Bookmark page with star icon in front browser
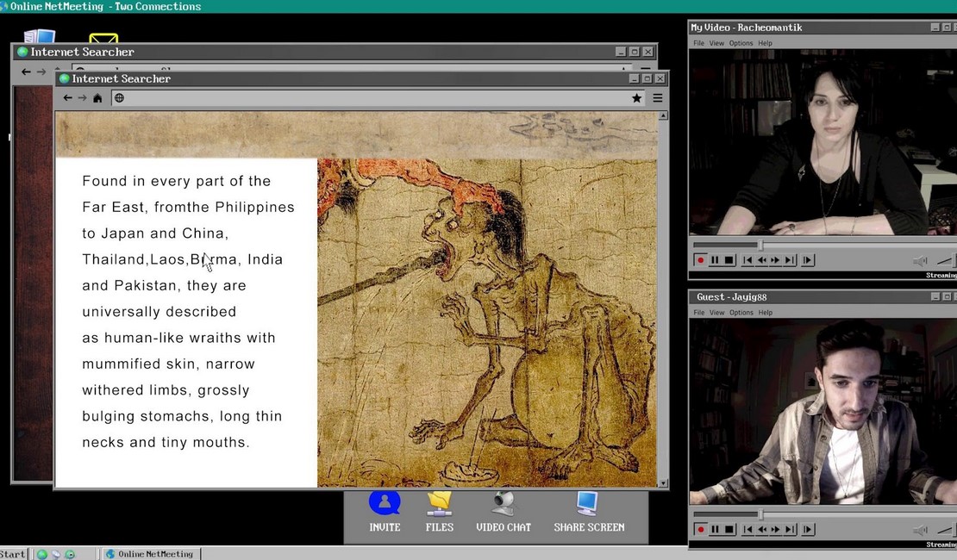Screen dimensions: 957x560 [x=636, y=98]
